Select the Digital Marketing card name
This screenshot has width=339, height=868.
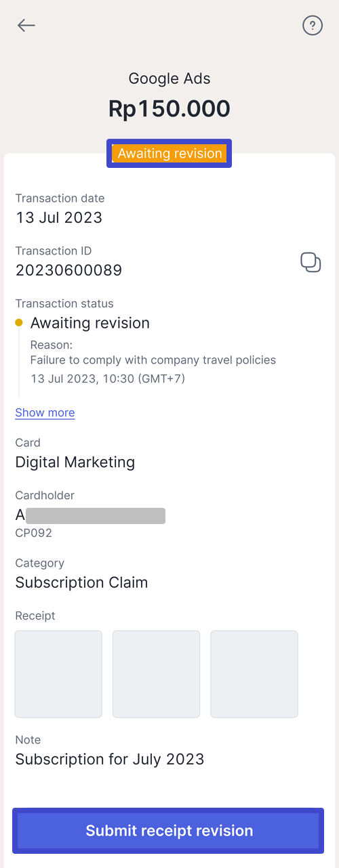(75, 462)
